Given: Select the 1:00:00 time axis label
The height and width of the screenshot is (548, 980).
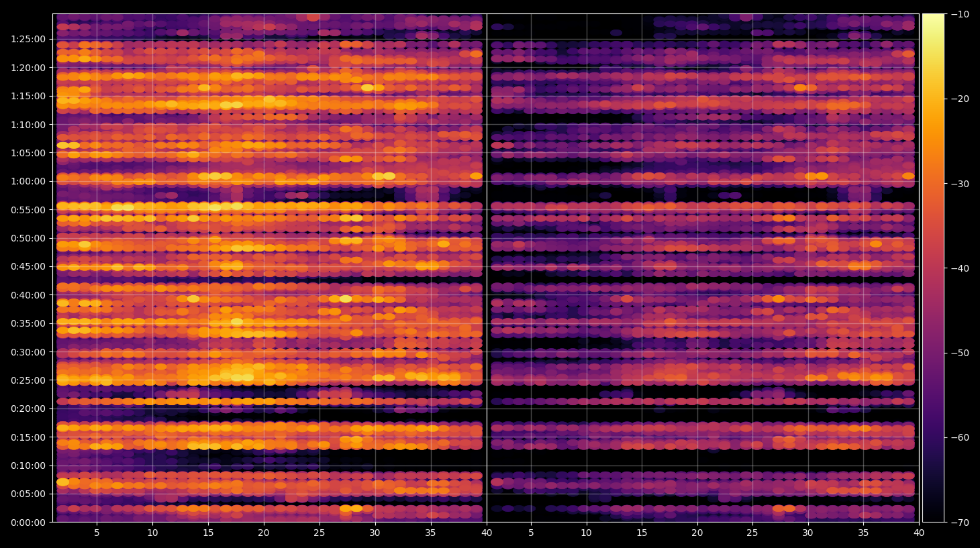Looking at the screenshot, I should click(x=28, y=181).
